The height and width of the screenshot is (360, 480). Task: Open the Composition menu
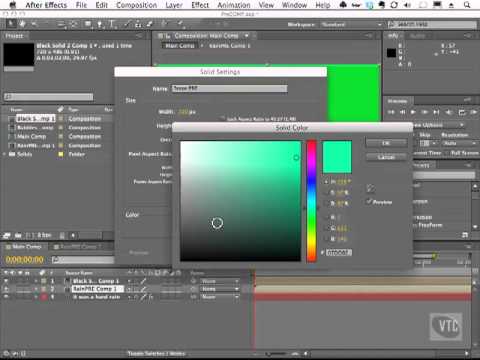click(x=136, y=5)
